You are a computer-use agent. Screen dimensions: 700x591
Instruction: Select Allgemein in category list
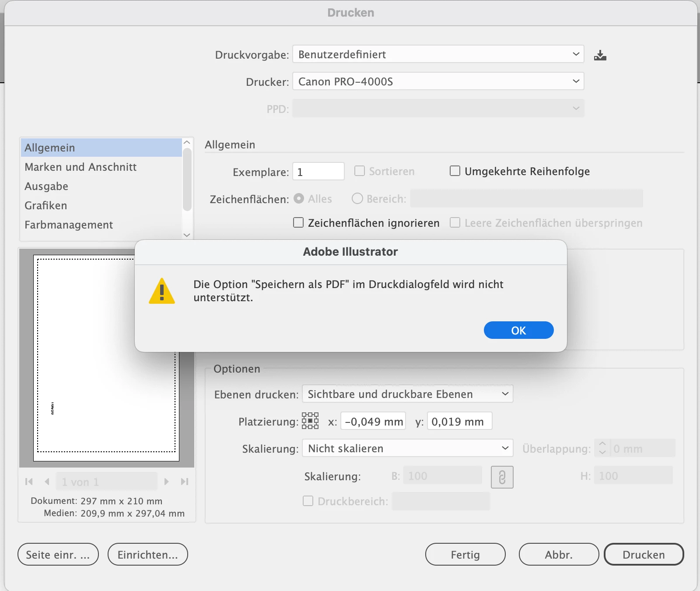coord(101,148)
